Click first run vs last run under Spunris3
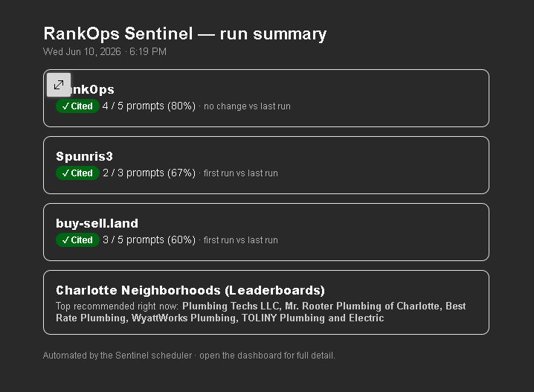Screen dimensions: 534x392 [x=241, y=173]
